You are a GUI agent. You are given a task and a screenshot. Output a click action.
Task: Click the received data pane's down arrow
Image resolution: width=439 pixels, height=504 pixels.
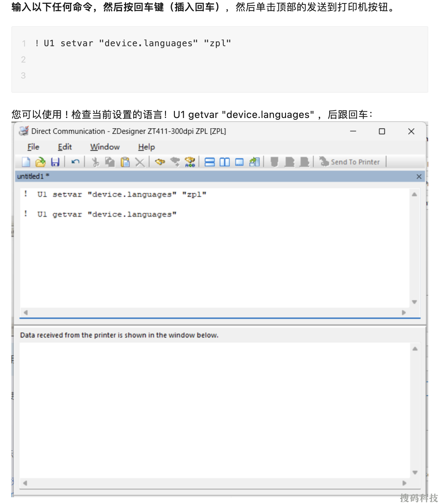[x=415, y=473]
